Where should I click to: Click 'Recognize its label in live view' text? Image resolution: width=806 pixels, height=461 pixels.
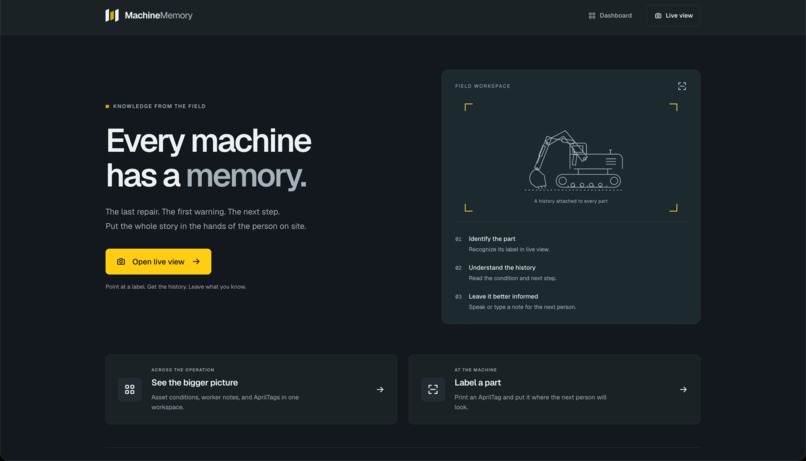(x=509, y=249)
